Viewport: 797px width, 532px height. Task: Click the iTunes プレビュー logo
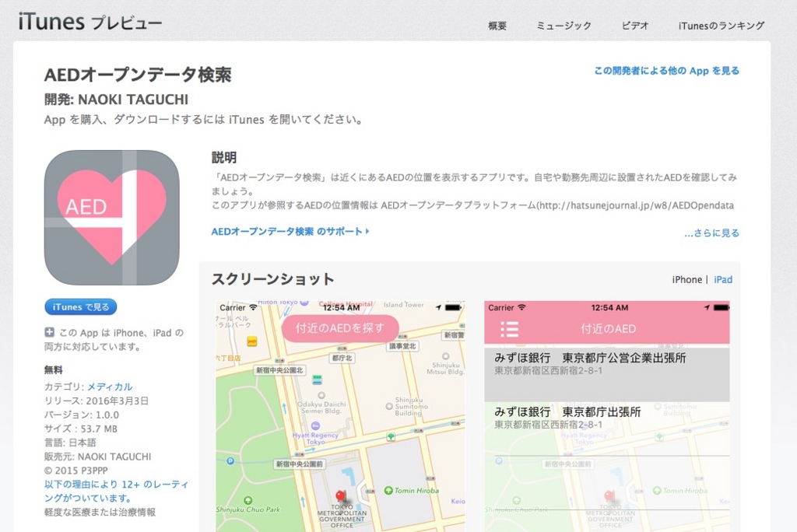tap(90, 22)
